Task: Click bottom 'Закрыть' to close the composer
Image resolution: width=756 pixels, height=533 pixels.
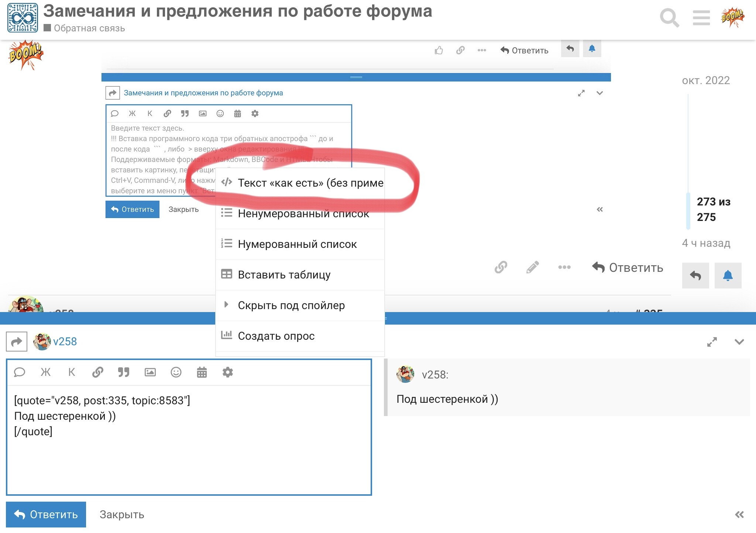Action: coord(122,515)
